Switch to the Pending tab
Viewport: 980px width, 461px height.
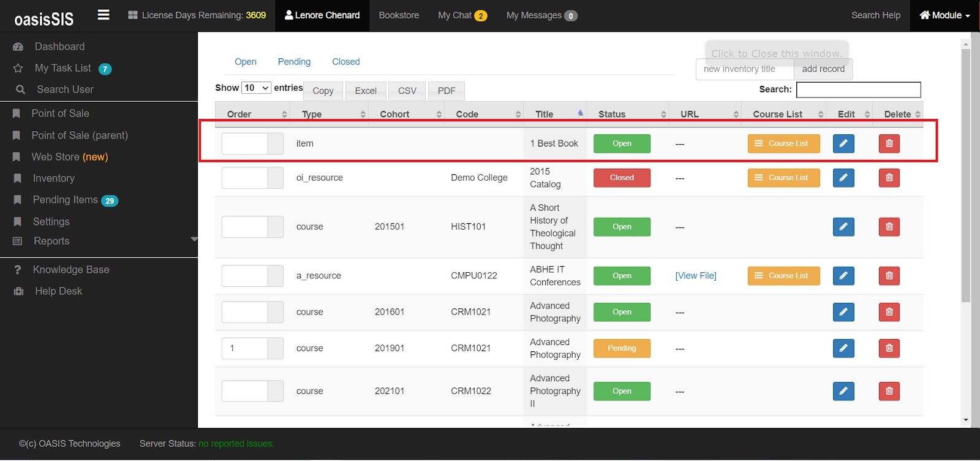pyautogui.click(x=294, y=62)
